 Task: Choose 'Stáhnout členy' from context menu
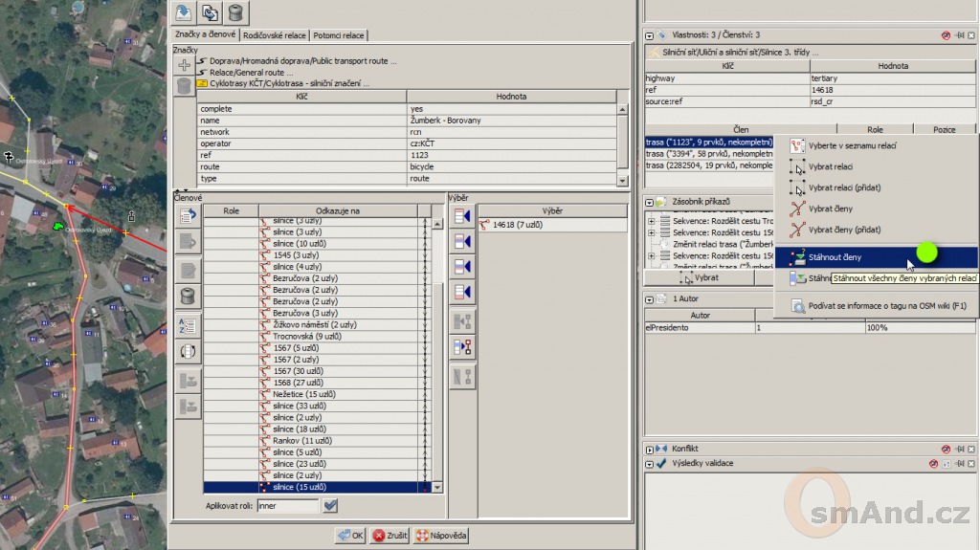click(875, 257)
